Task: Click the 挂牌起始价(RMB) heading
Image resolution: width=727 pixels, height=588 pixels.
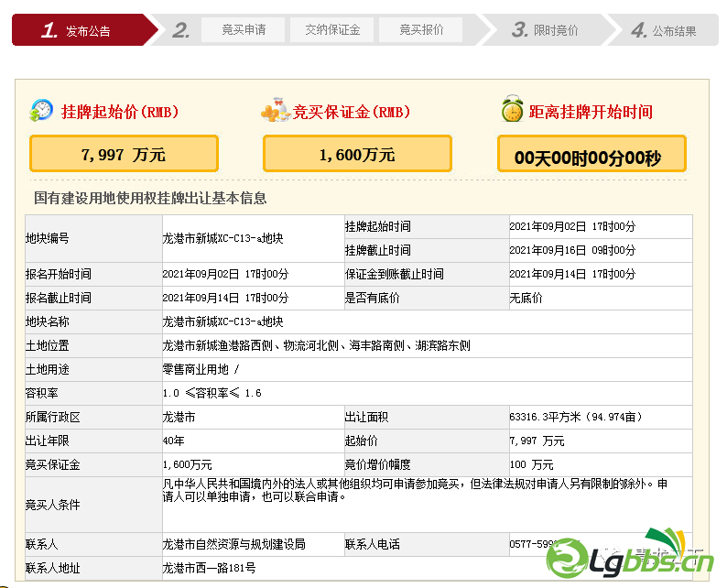Action: tap(120, 112)
